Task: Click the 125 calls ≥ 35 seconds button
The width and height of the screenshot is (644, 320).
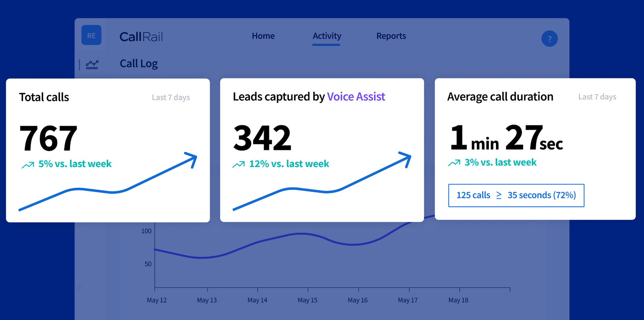Action: coord(516,195)
